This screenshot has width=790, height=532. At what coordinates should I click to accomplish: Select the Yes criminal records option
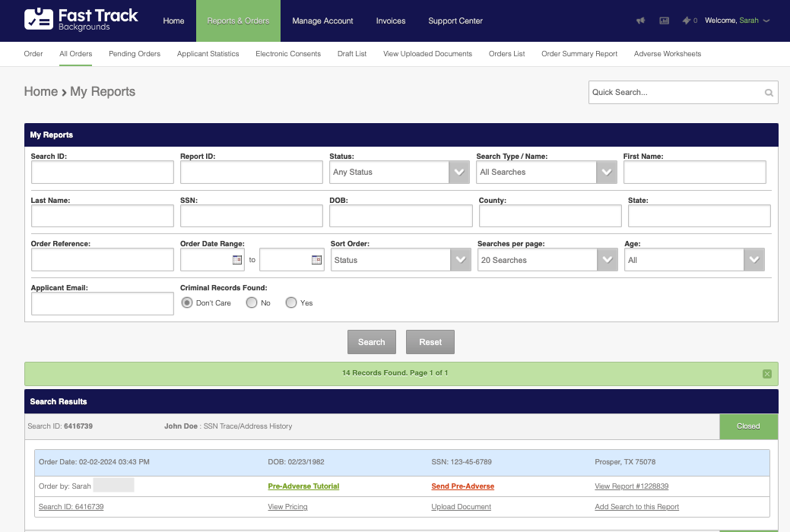(x=291, y=302)
